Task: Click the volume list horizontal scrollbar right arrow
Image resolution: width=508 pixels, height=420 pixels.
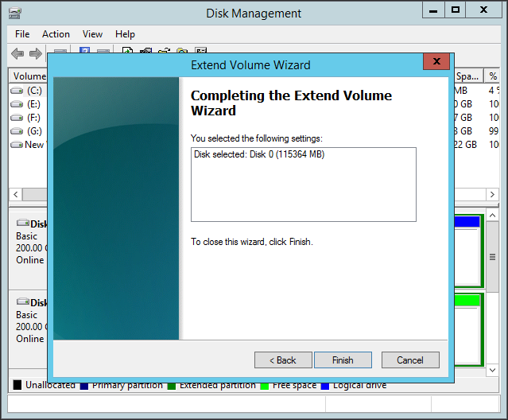Action: (x=492, y=194)
